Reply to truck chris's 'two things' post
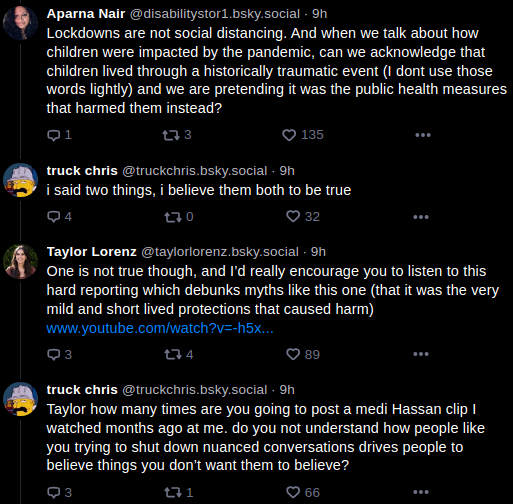This screenshot has height=504, width=513. point(59,217)
